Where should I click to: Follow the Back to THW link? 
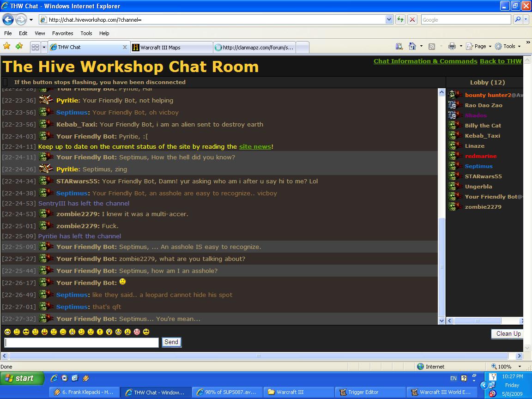(x=501, y=61)
